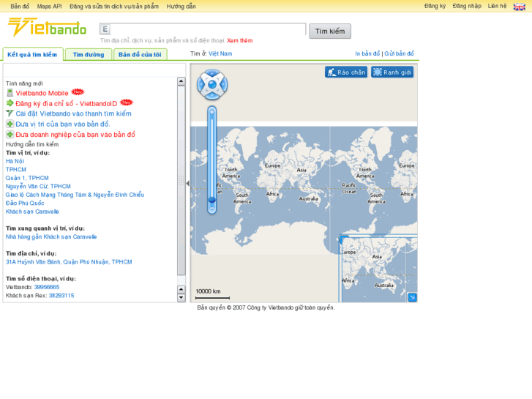The width and height of the screenshot is (532, 399).
Task: Open the Vietbando Mobile link
Action: pyautogui.click(x=42, y=93)
